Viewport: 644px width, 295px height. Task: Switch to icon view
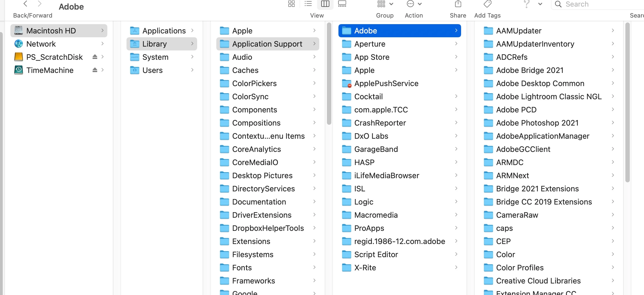click(x=292, y=4)
